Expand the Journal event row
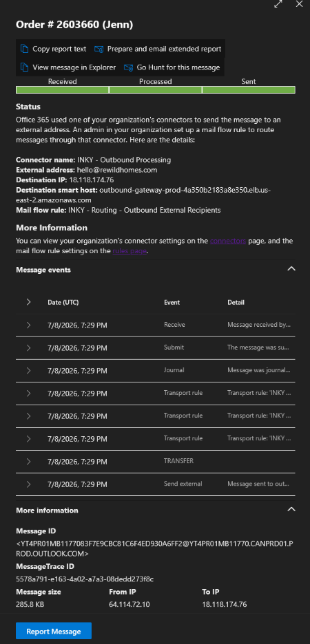This screenshot has height=644, width=310. pyautogui.click(x=28, y=370)
